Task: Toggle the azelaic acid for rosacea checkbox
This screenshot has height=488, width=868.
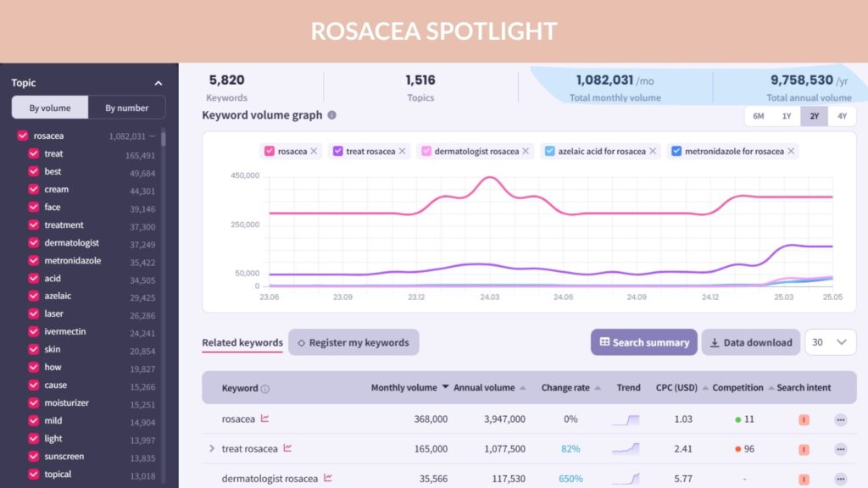Action: (549, 151)
